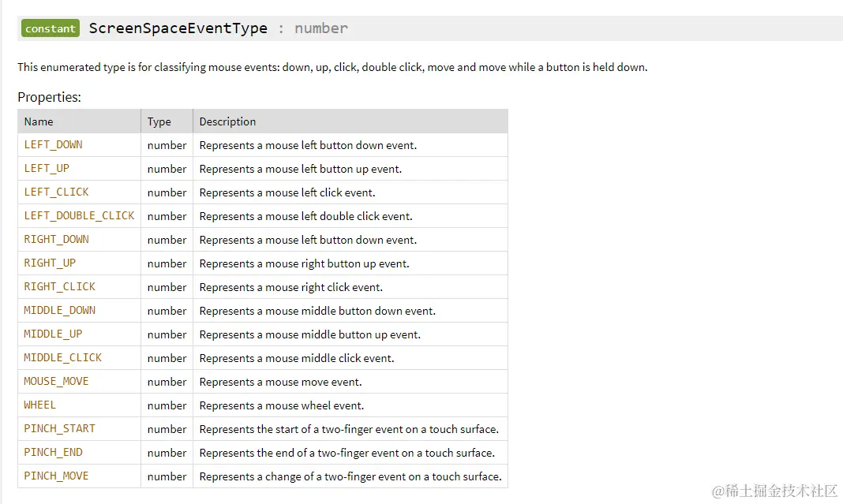
Task: Select the LEFT_CLICK property entry
Action: (x=56, y=192)
